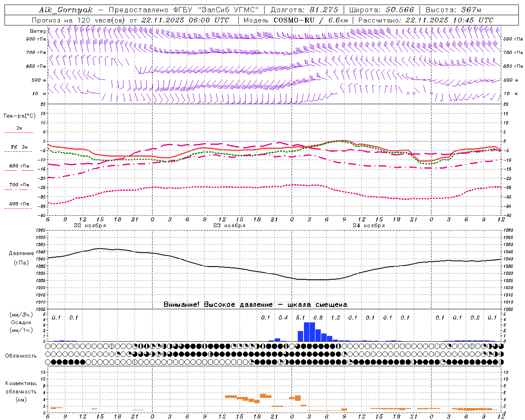Viewport: 525px width, 420px height.
Task: Click the Тем-ра(°C) axis title
Action: click(x=19, y=116)
